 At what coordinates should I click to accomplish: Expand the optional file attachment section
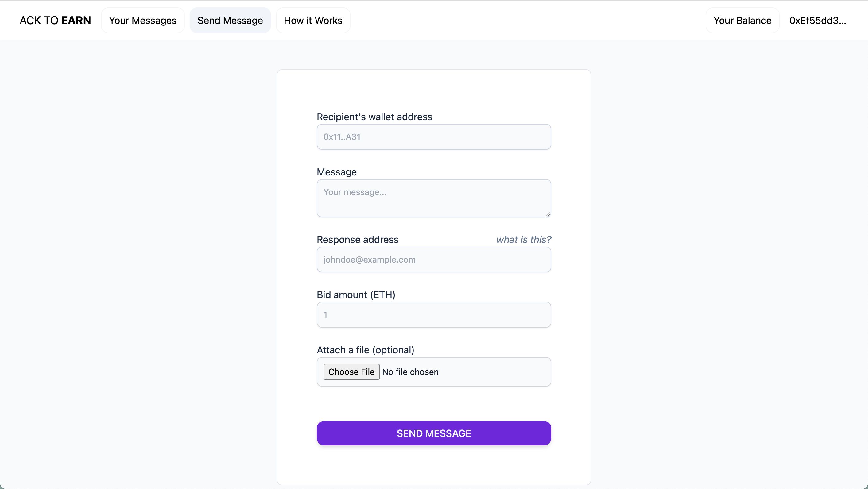352,372
